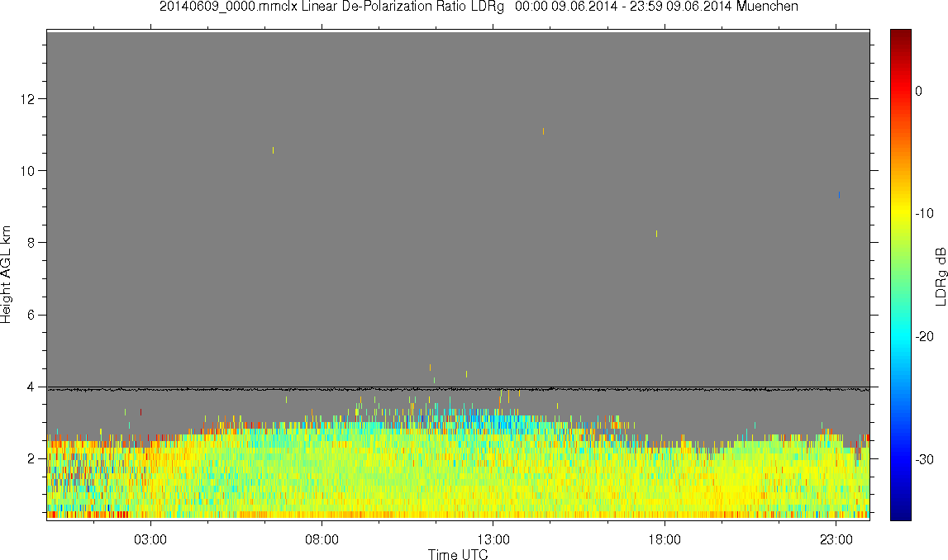Click the dark red top of colorbar
Viewport: 948px width, 560px height.
point(900,35)
